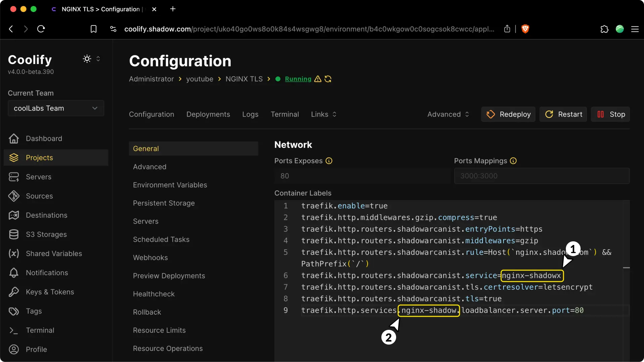The image size is (644, 362).
Task: Open the Notifications bell icon
Action: point(14,273)
